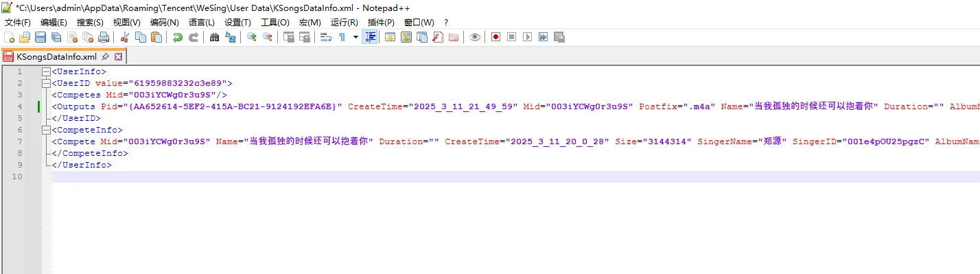
Task: Click the Redo toolbar icon
Action: coord(193,37)
